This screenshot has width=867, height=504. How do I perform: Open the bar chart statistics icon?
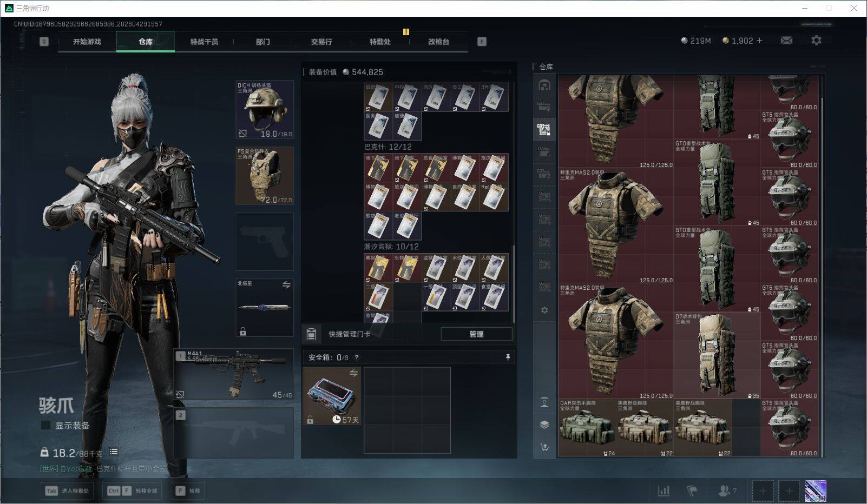(664, 490)
